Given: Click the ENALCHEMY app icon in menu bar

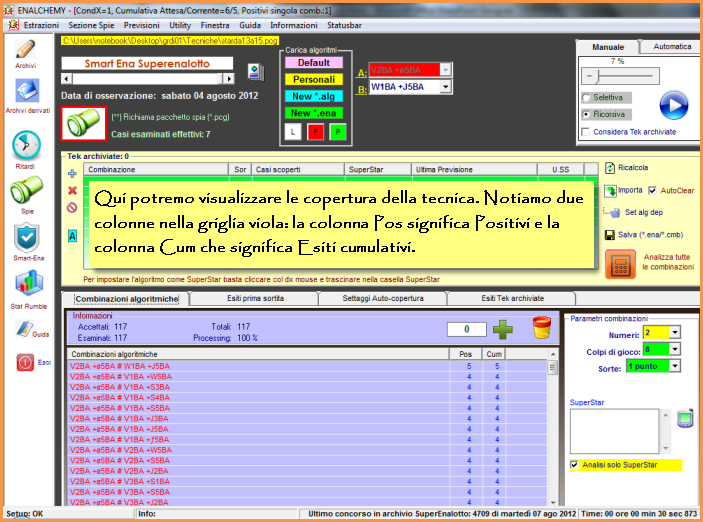Looking at the screenshot, I should pos(13,25).
